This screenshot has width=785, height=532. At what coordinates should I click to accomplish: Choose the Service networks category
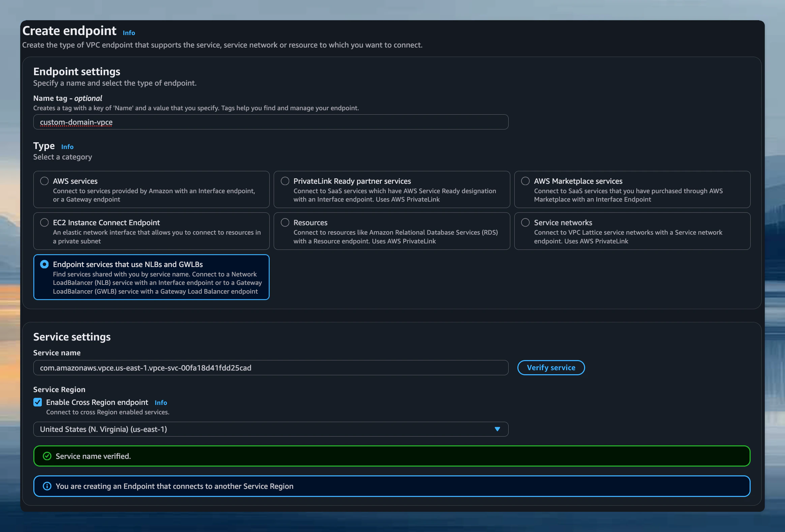pos(525,222)
